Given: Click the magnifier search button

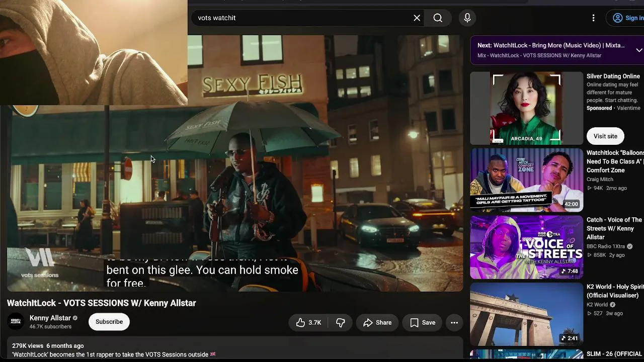Looking at the screenshot, I should pos(438,18).
